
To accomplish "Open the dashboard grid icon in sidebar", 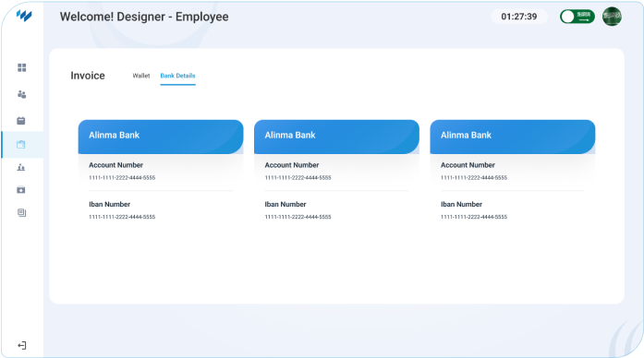I will (22, 67).
